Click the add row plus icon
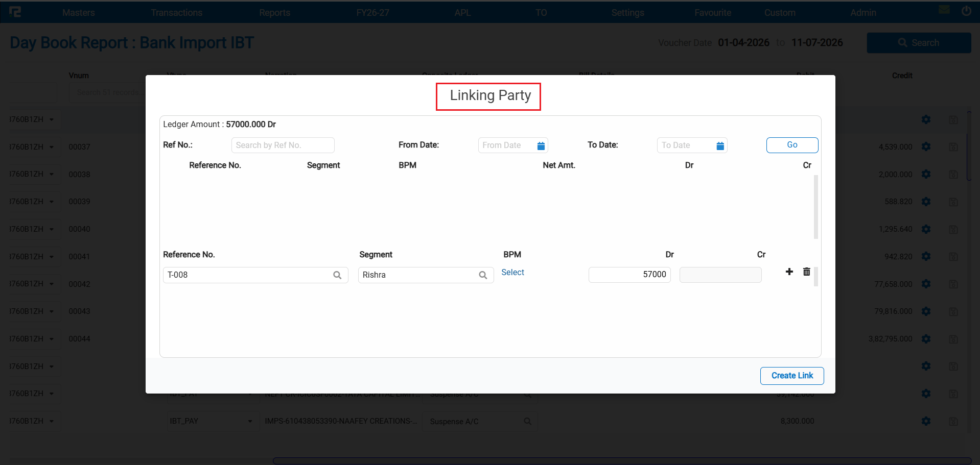Image resolution: width=980 pixels, height=465 pixels. 789,272
